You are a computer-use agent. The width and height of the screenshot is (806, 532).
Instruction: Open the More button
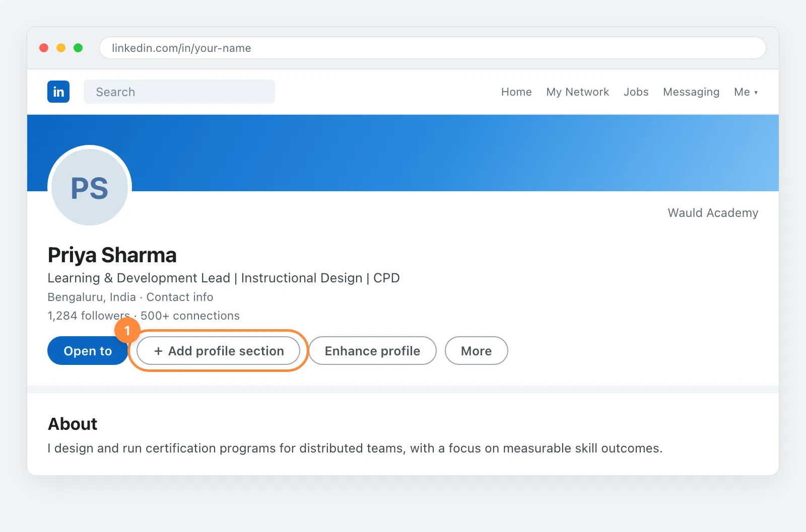[476, 351]
